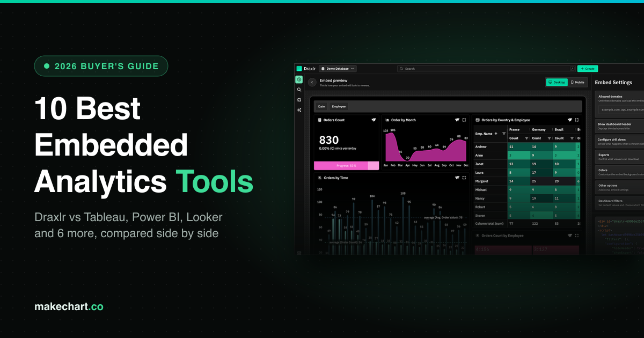The width and height of the screenshot is (644, 338).
Task: Select the Nancy row name
Action: (480, 199)
